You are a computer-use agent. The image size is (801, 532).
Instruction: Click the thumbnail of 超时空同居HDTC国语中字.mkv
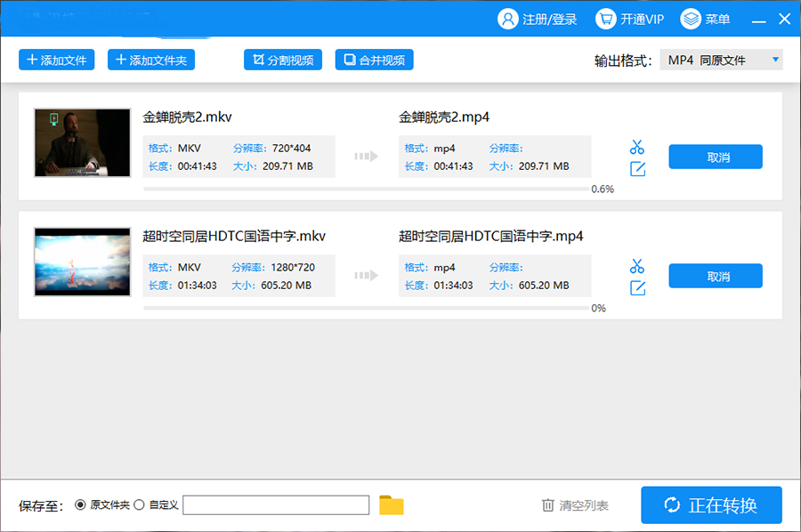tap(82, 262)
